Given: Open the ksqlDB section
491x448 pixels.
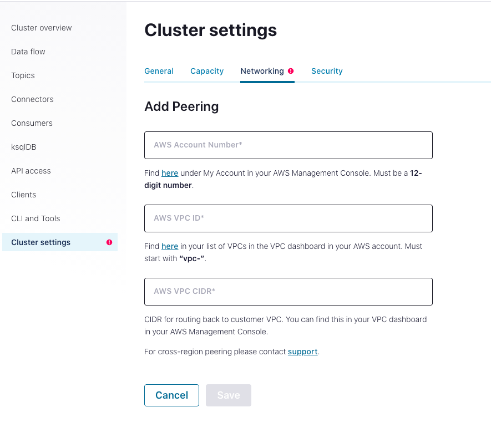Looking at the screenshot, I should (x=23, y=147).
